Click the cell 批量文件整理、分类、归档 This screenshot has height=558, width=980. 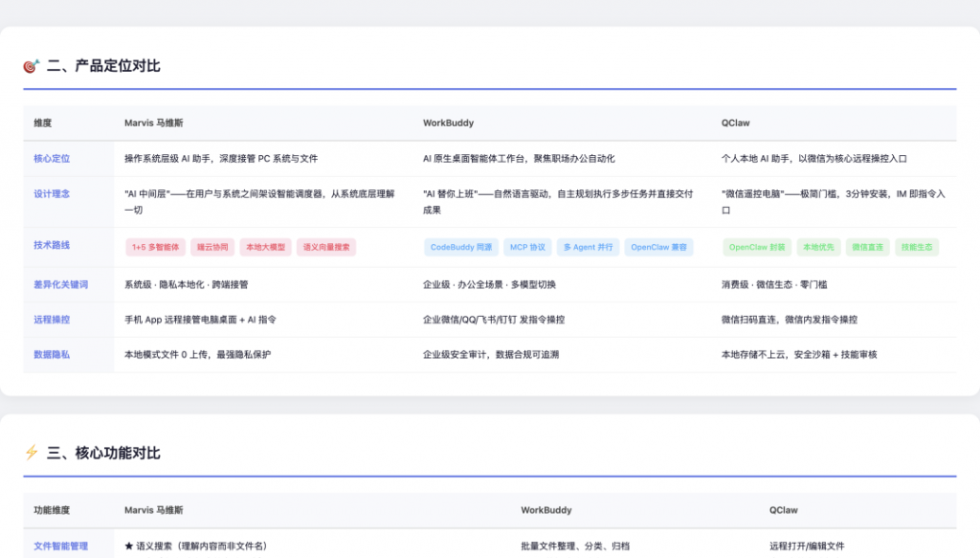coord(575,546)
